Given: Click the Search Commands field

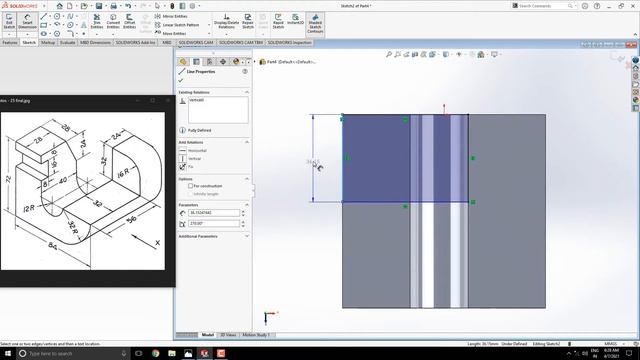Looking at the screenshot, I should (x=543, y=6).
